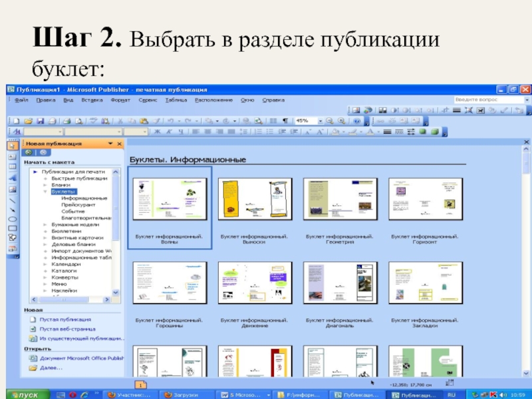Collapse the Буклеты tree node
Image resolution: width=532 pixels, height=399 pixels.
(x=45, y=192)
